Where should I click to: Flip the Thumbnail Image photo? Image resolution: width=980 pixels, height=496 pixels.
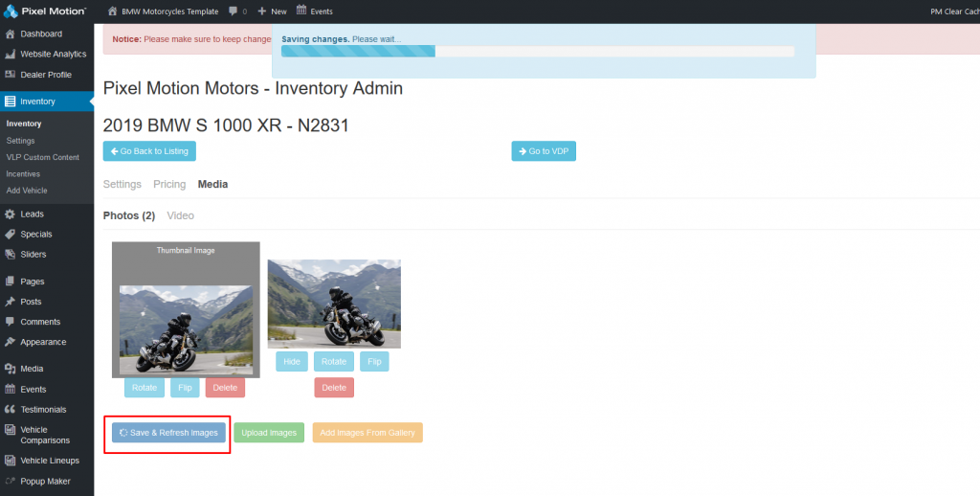(185, 388)
